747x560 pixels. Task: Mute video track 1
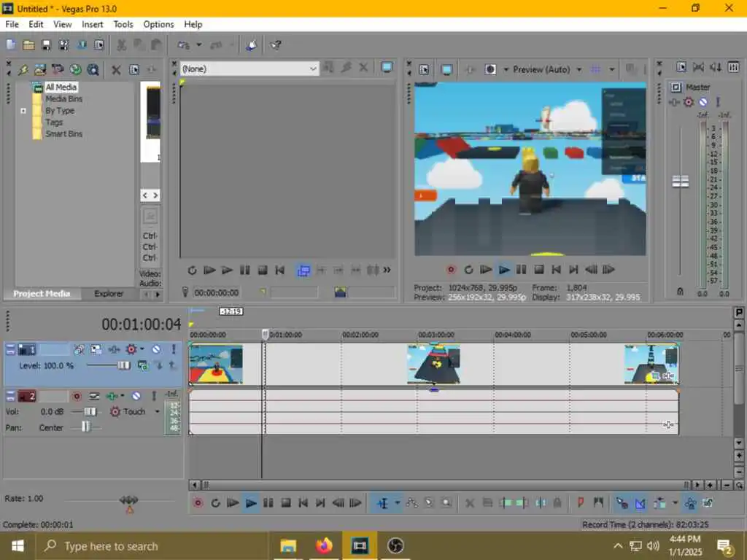pos(156,349)
